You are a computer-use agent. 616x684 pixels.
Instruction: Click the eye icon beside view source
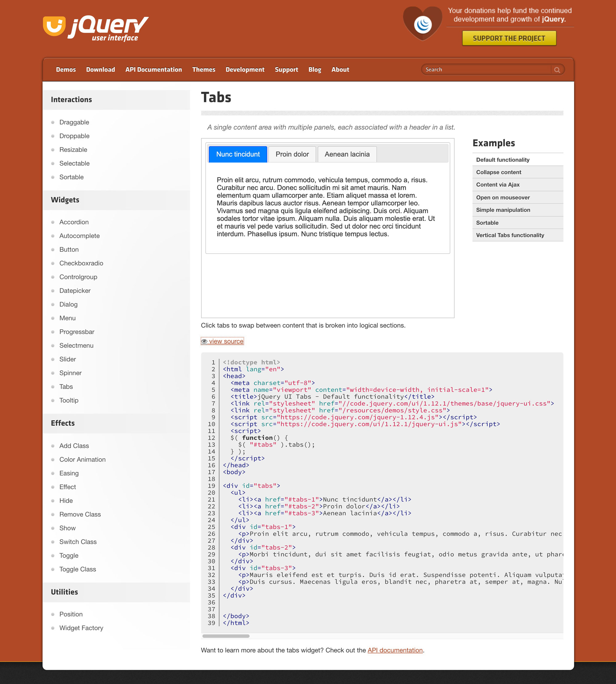pos(204,341)
